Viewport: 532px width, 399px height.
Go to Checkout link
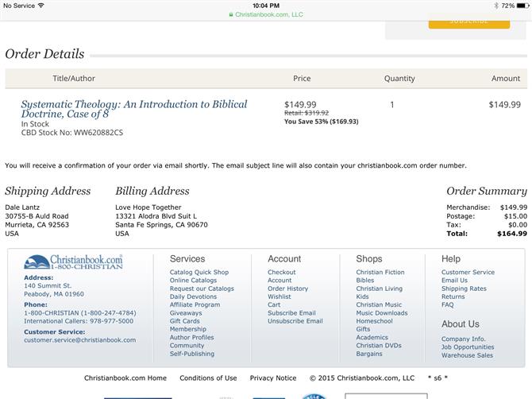pyautogui.click(x=282, y=272)
